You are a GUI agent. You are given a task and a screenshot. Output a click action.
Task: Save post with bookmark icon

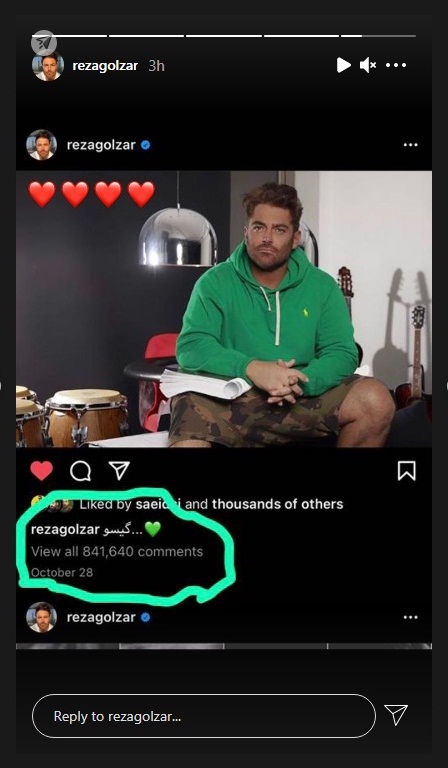click(407, 471)
